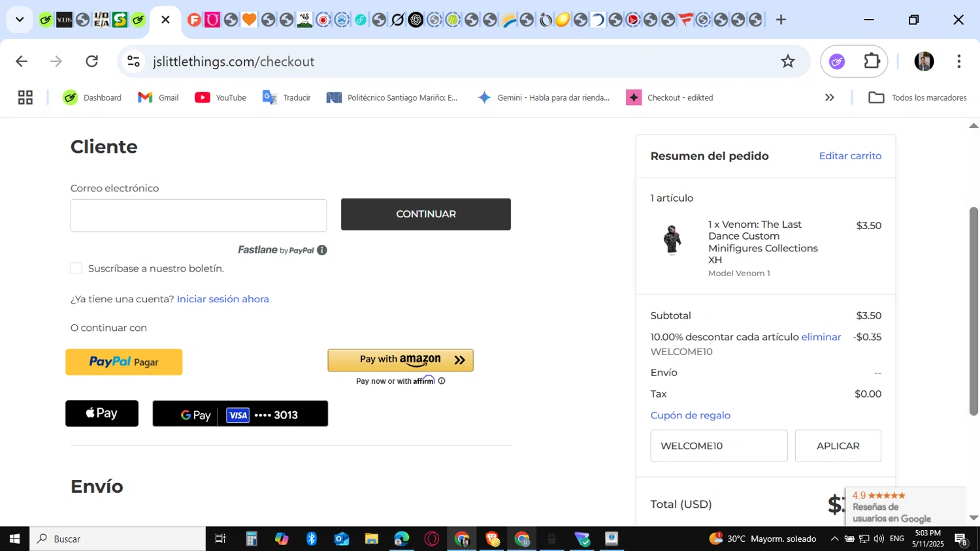Open Microsoft Edge from the taskbar
This screenshot has height=551, width=980.
tap(402, 539)
